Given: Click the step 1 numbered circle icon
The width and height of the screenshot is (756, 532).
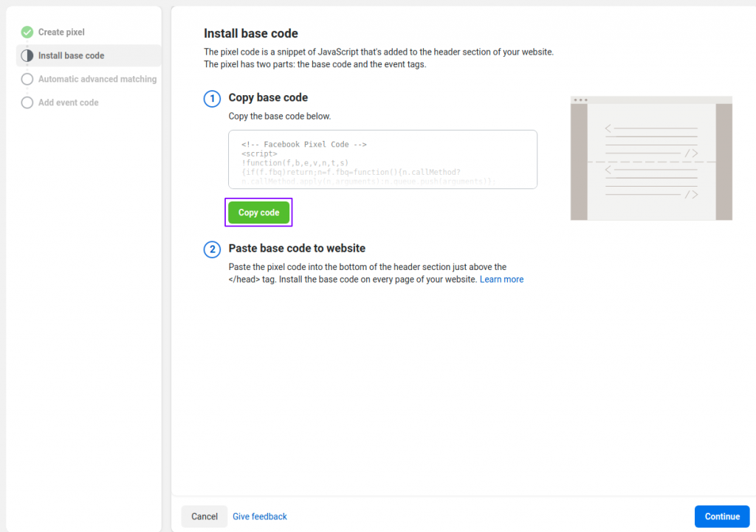Looking at the screenshot, I should [x=212, y=99].
